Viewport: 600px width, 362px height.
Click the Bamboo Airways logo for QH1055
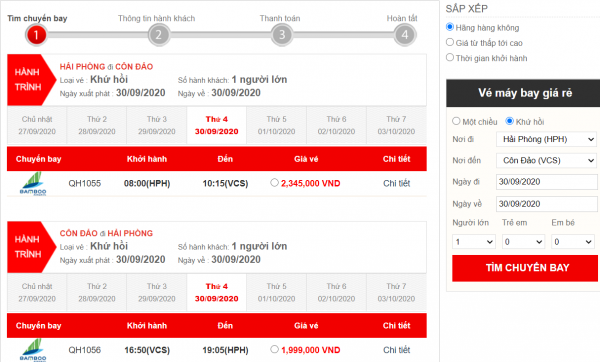pyautogui.click(x=33, y=183)
